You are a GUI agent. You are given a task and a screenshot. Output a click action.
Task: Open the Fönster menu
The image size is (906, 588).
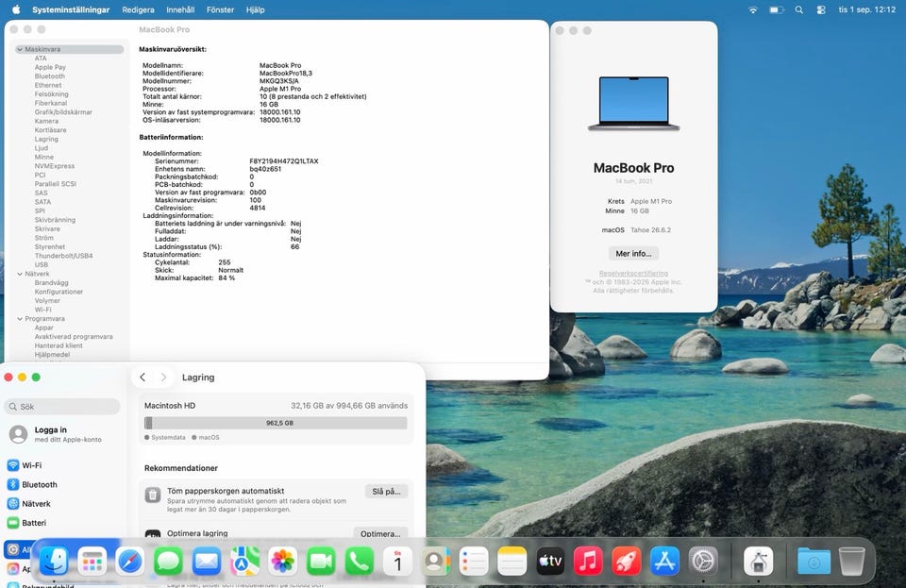point(220,9)
